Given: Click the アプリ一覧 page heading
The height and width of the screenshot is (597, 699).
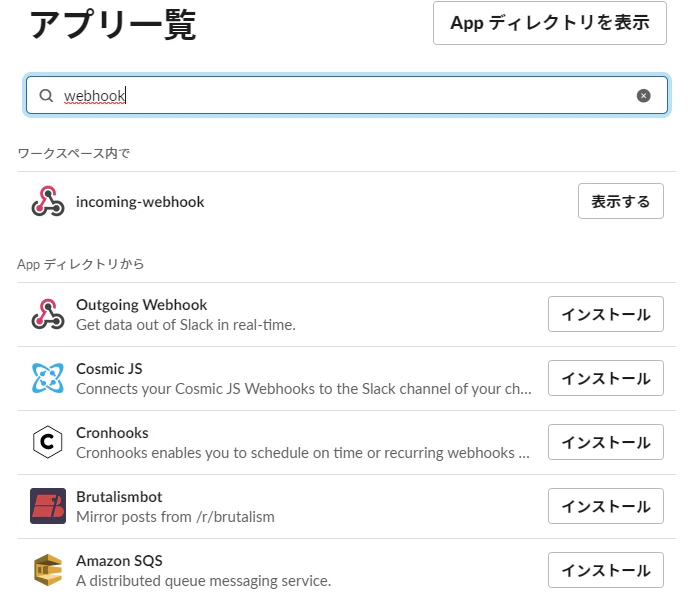Looking at the screenshot, I should 113,25.
